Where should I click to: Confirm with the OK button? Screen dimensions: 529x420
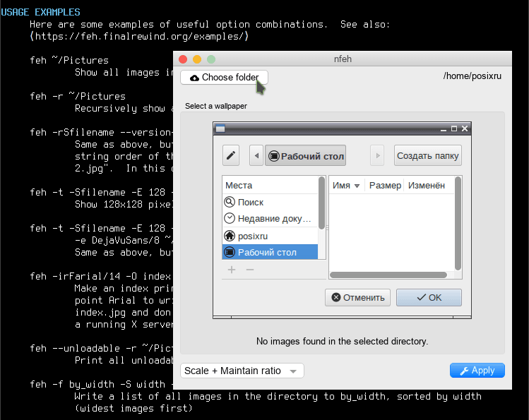click(429, 298)
